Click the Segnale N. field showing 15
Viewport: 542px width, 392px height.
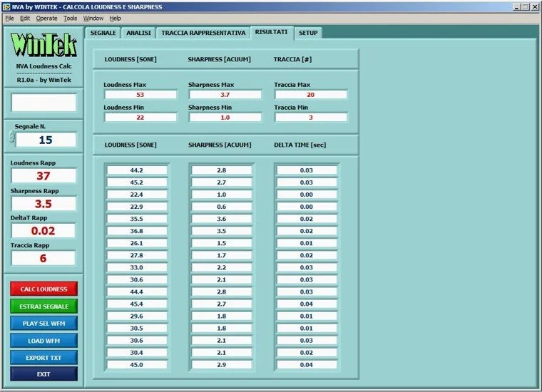(x=46, y=140)
